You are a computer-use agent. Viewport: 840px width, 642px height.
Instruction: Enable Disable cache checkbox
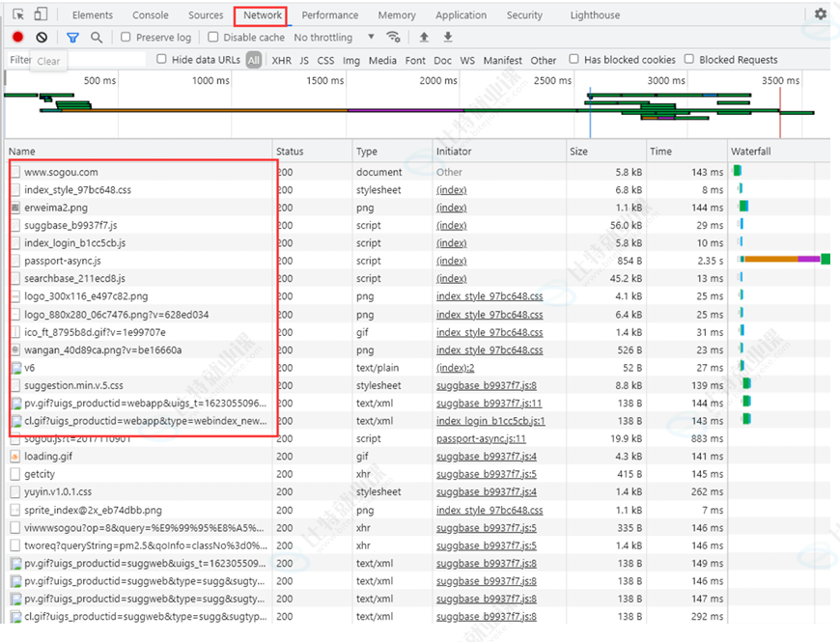point(212,37)
